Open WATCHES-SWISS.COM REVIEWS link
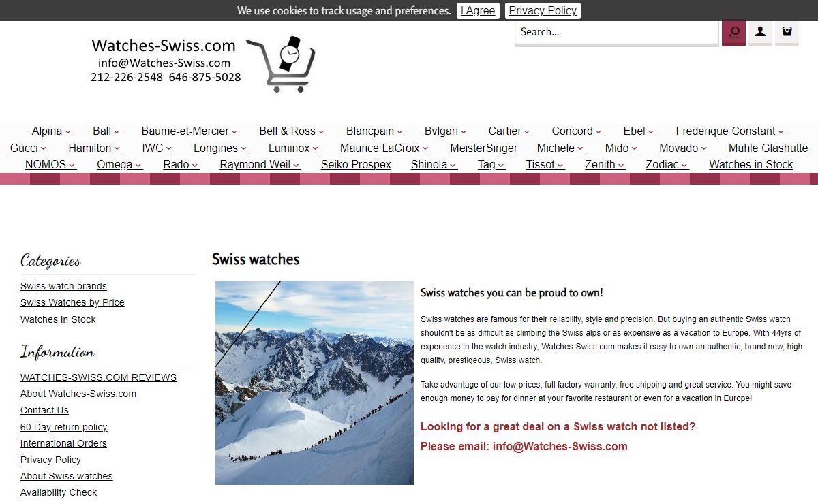This screenshot has width=818, height=504. tap(98, 377)
